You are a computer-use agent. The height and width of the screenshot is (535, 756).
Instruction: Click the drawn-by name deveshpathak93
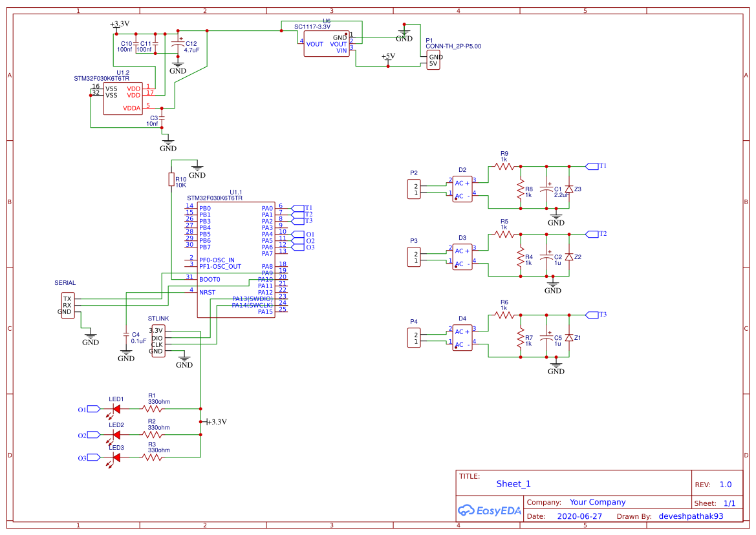tap(690, 516)
